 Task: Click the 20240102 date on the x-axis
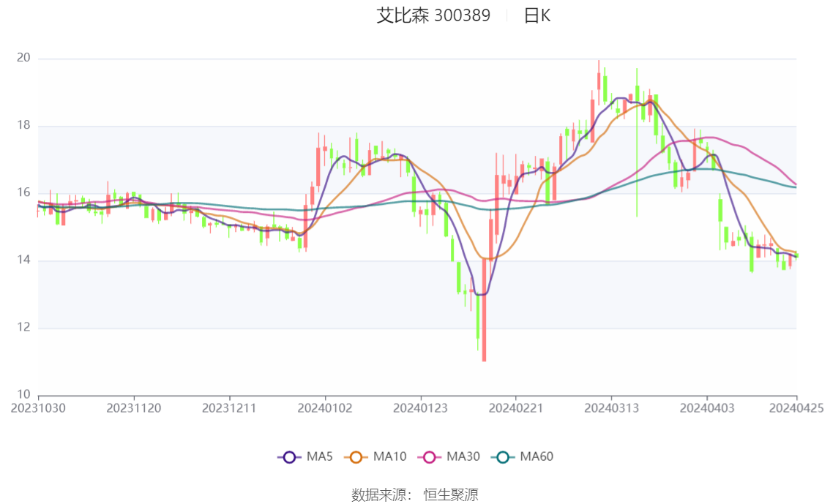[325, 408]
